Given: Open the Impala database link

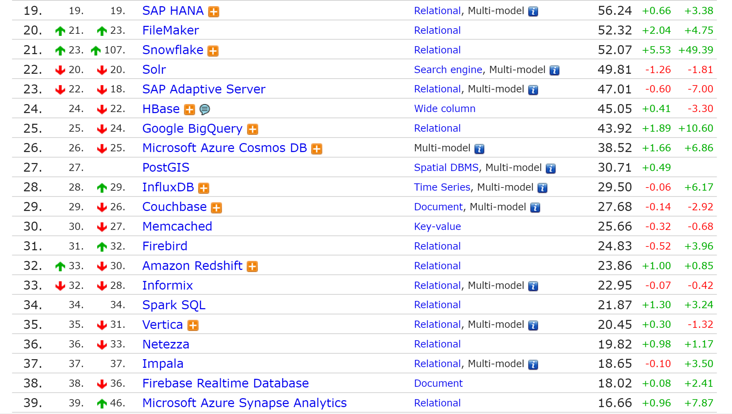Looking at the screenshot, I should click(x=163, y=364).
